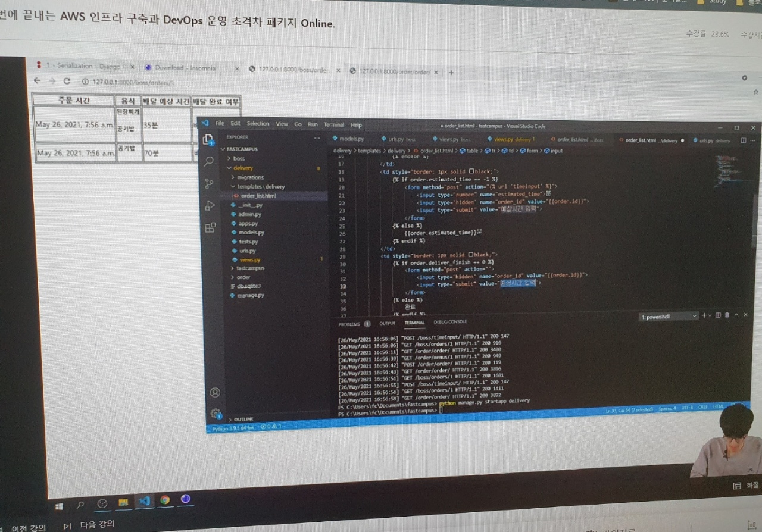The width and height of the screenshot is (762, 532).
Task: Click the File Explorer taskbar icon
Action: pyautogui.click(x=123, y=503)
